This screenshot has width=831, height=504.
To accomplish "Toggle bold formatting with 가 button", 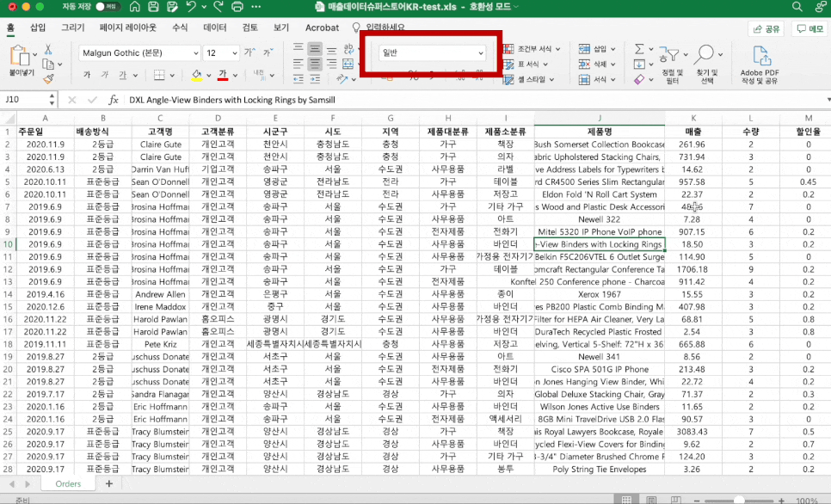I will 87,74.
